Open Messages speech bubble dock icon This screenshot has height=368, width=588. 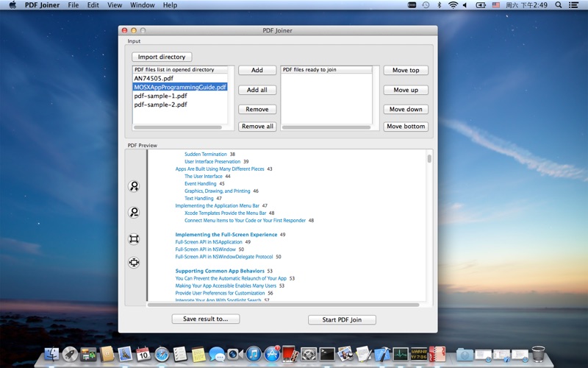pos(217,354)
